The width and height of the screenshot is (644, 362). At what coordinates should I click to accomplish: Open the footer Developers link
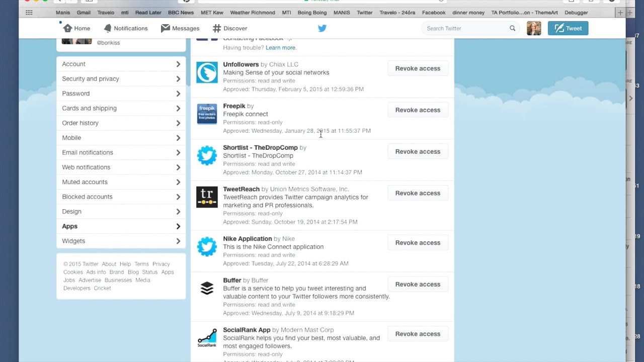coord(77,288)
